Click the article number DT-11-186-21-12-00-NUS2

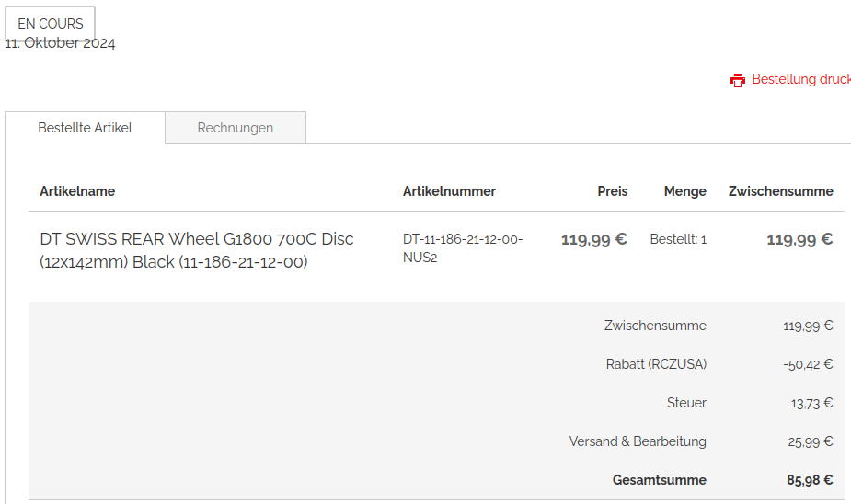click(x=463, y=248)
